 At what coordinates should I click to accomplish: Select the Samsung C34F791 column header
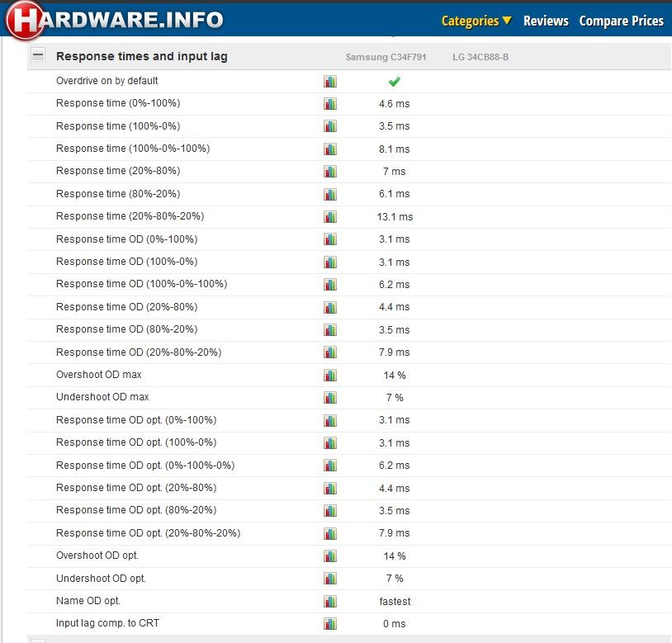[386, 57]
